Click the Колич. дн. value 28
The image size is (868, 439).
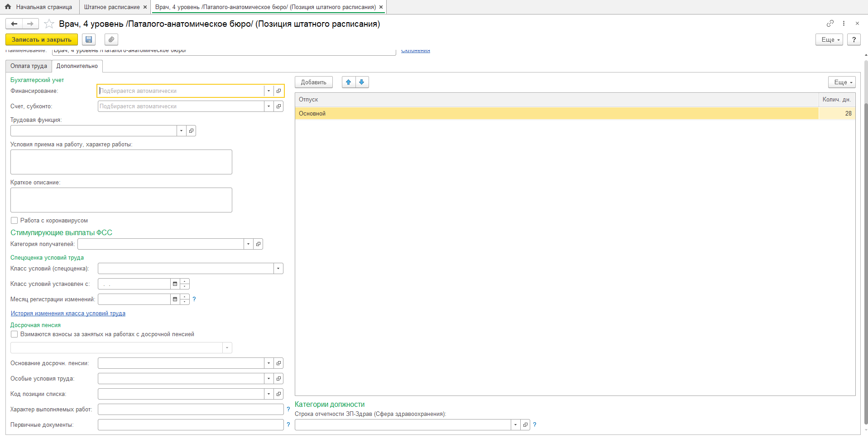tap(837, 114)
